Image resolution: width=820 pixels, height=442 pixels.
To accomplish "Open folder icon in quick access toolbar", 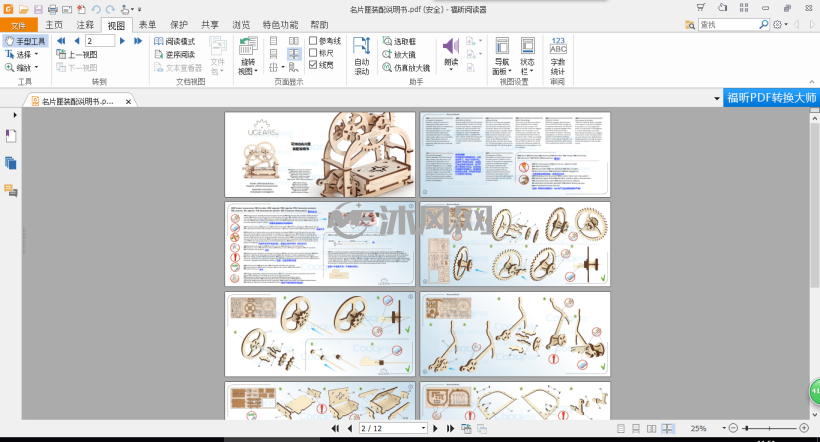I will 24,9.
